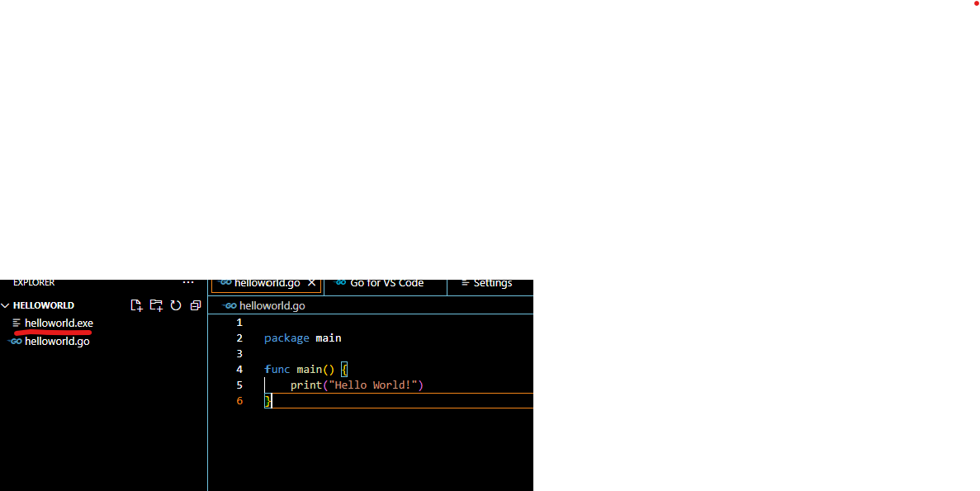Close the helloworld.go editor tab

(311, 283)
